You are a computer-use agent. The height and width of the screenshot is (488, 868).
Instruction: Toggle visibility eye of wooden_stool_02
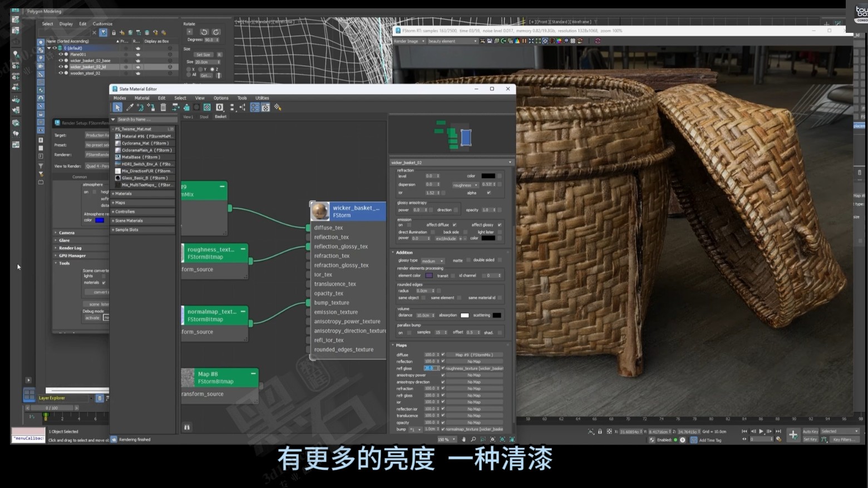click(61, 73)
